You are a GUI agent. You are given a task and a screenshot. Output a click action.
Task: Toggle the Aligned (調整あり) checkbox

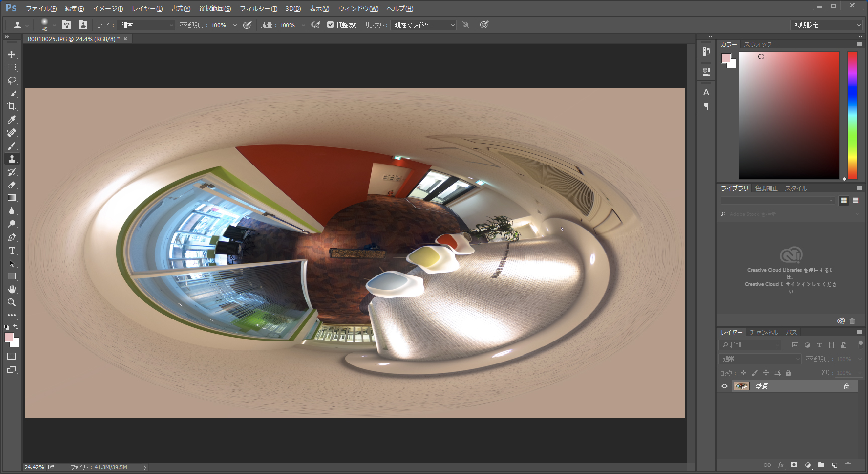coord(330,25)
